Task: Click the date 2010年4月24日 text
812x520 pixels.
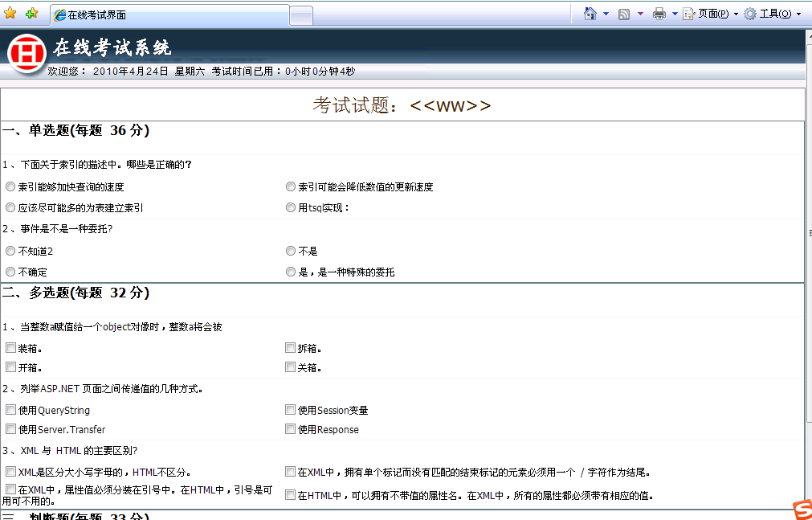Action: coord(130,72)
